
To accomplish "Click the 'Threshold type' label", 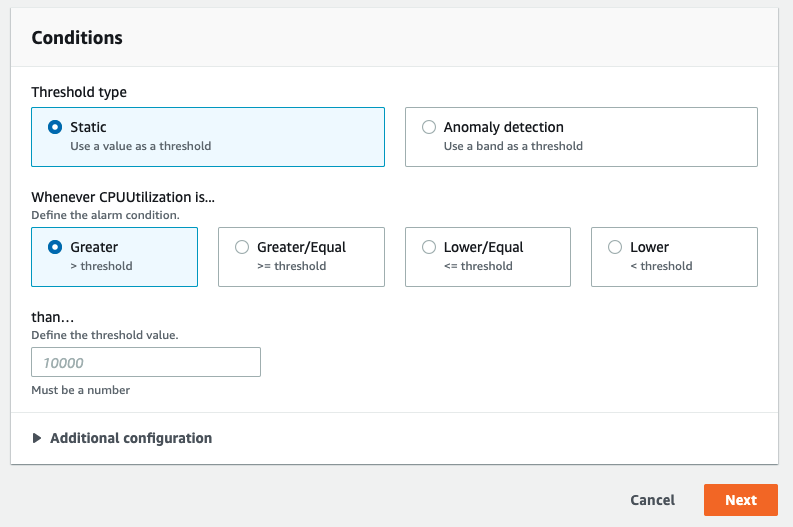I will point(79,92).
